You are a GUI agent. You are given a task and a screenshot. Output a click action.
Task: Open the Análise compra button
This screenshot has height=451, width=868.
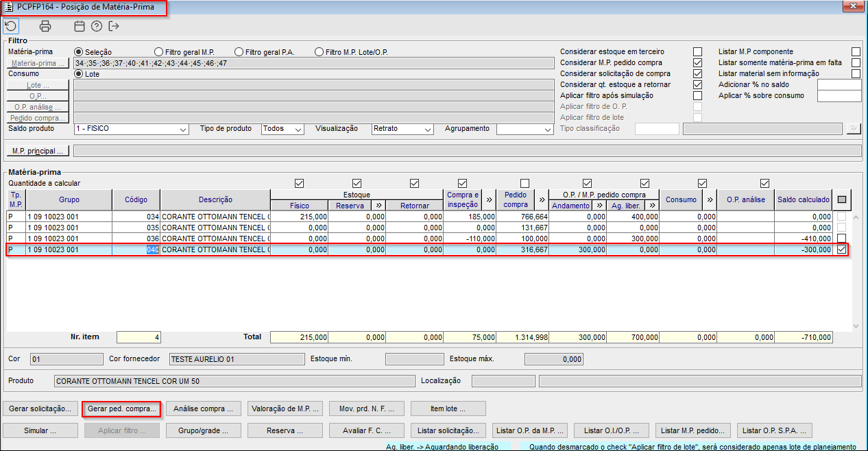[x=203, y=409]
